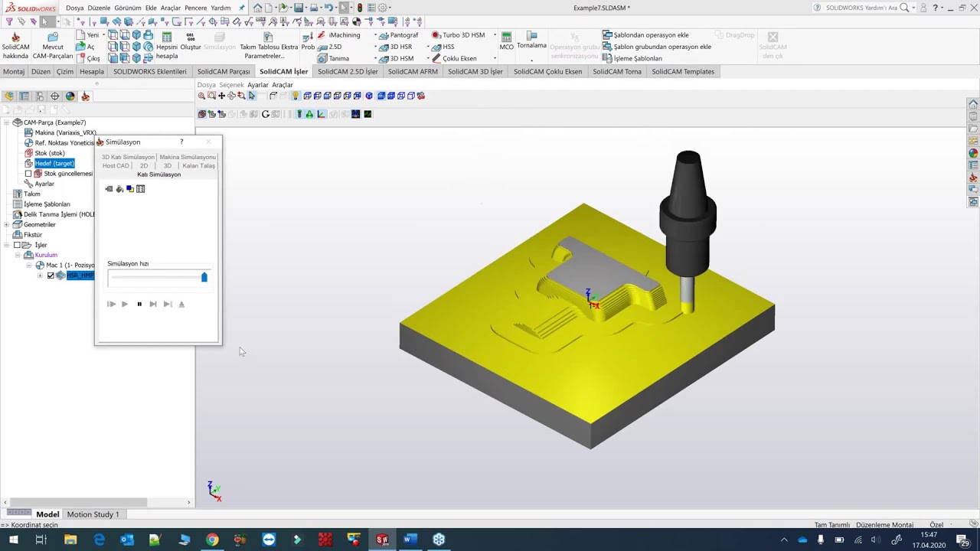Switch to SolidCAM Templates tab
The height and width of the screenshot is (551, 980).
(683, 72)
